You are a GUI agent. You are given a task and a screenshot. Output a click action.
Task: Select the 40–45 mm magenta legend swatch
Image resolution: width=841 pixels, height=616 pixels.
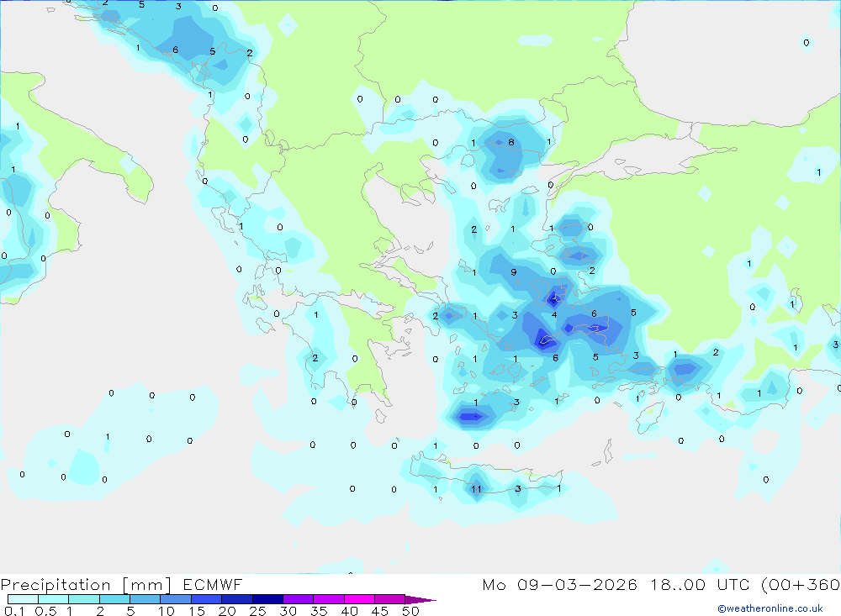click(x=359, y=599)
